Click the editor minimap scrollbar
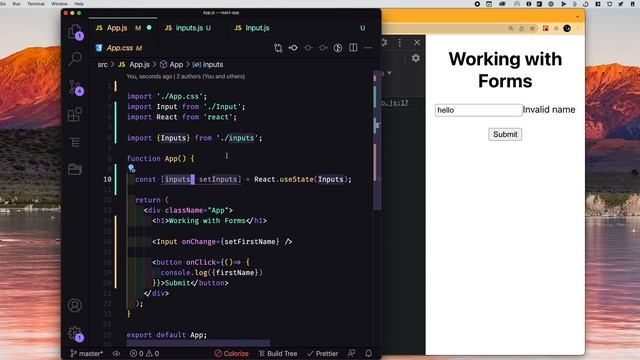This screenshot has width=640, height=360. point(378,141)
